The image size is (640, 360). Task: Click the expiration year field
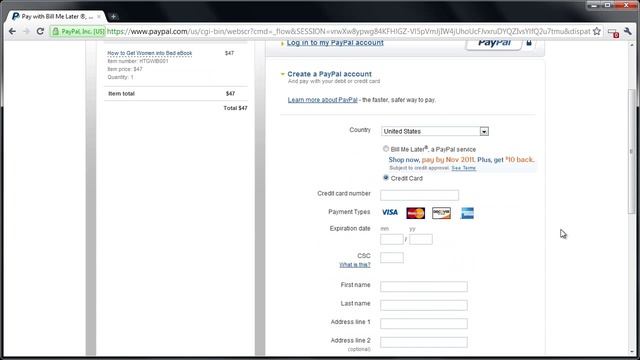421,239
